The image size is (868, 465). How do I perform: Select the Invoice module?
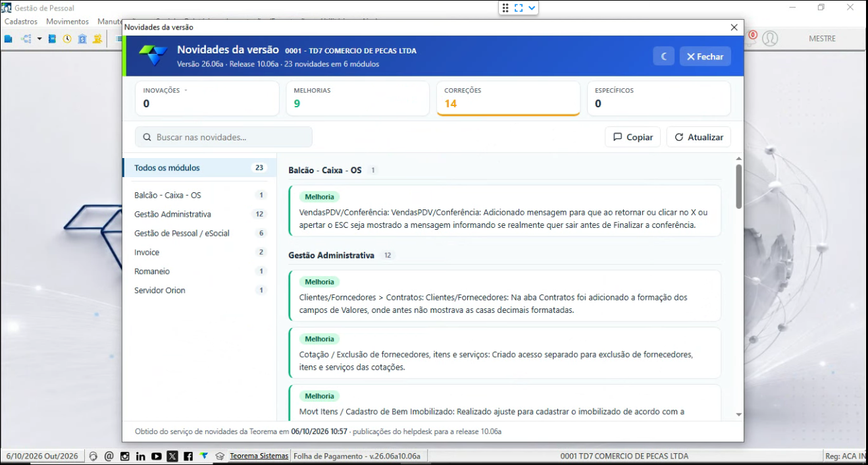pos(200,252)
